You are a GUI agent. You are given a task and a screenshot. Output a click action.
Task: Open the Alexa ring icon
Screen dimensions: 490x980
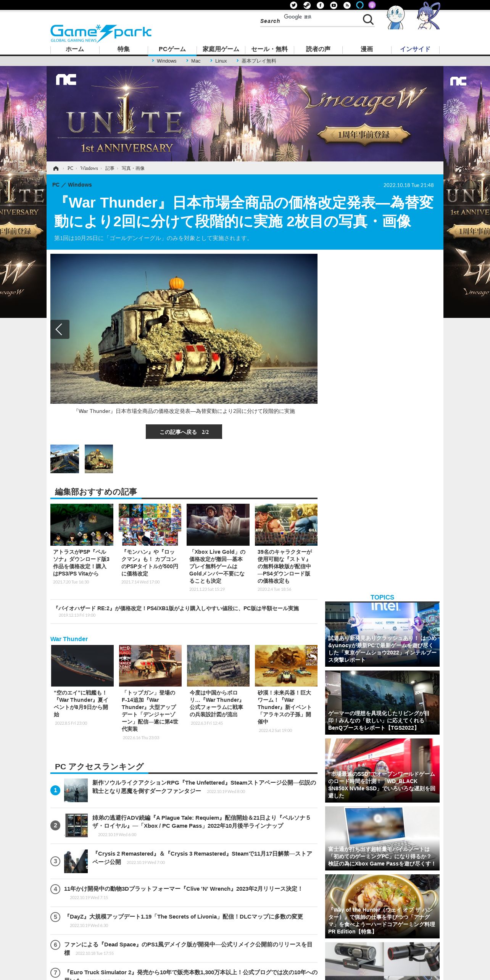360,5
